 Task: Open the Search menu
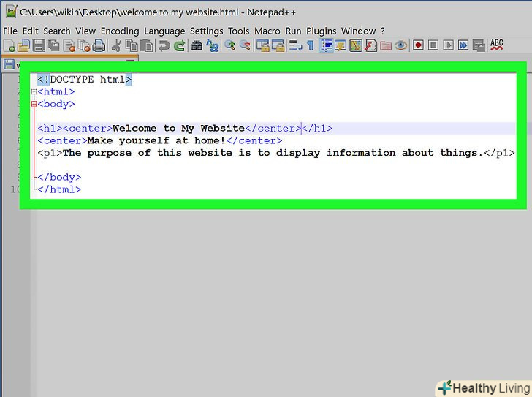coord(57,31)
